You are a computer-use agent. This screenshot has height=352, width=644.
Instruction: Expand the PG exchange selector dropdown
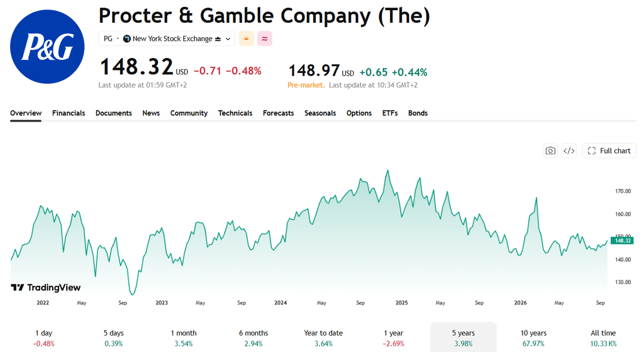pyautogui.click(x=167, y=38)
